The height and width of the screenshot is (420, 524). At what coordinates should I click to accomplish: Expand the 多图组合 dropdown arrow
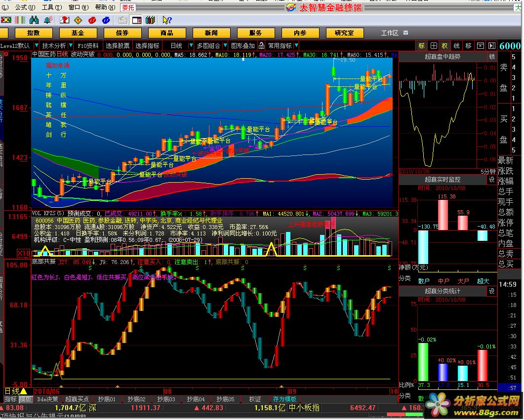225,45
